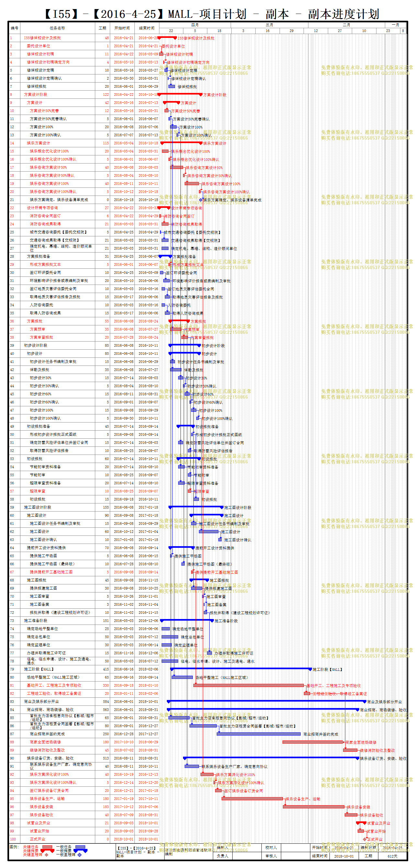Image resolution: width=415 pixels, height=868 pixels.
Task: Click the 任务名称 column header
Action: point(57,28)
